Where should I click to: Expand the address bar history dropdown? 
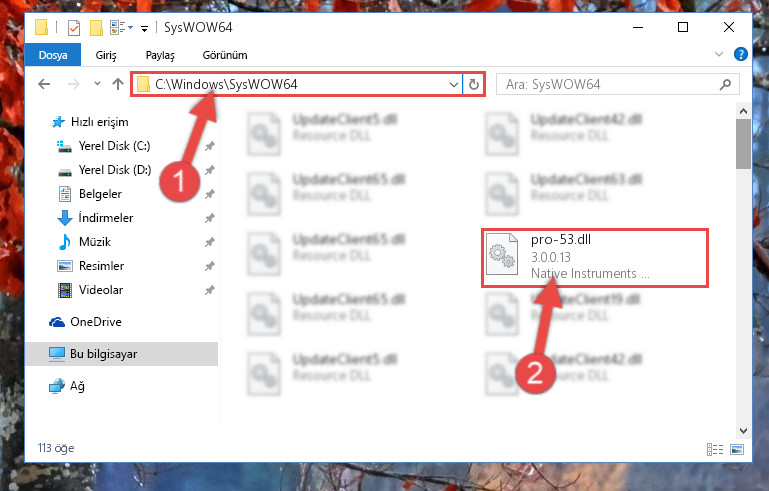coord(454,84)
